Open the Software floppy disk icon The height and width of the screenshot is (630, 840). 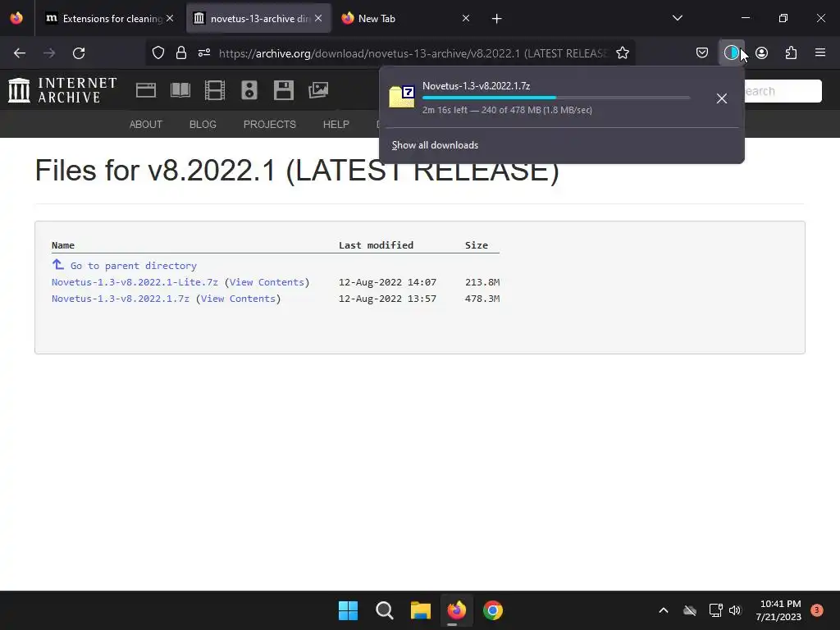tap(283, 90)
